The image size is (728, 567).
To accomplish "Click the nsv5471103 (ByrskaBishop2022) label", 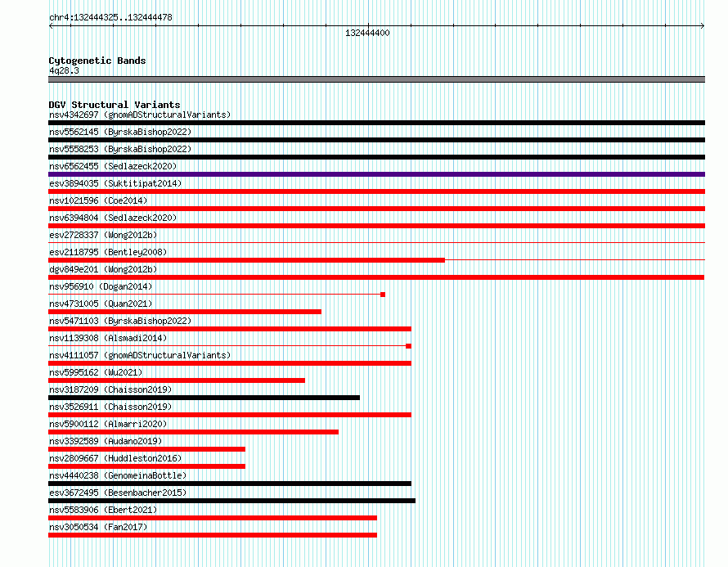I will (x=120, y=321).
